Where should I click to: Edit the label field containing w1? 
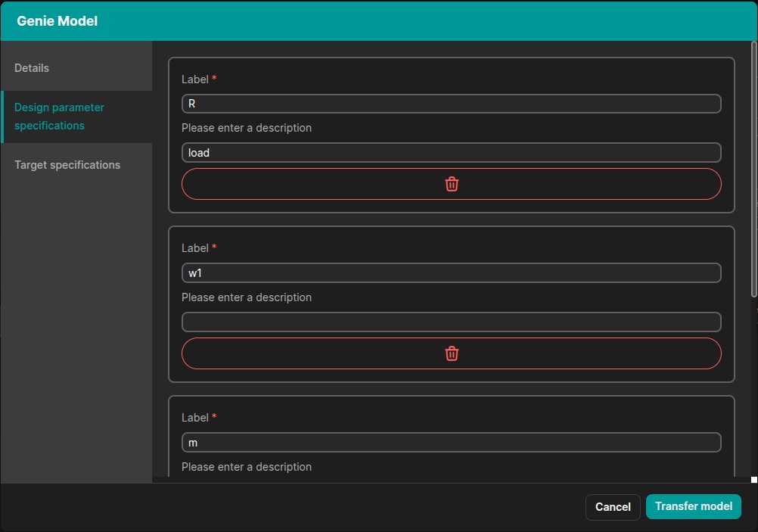point(451,272)
